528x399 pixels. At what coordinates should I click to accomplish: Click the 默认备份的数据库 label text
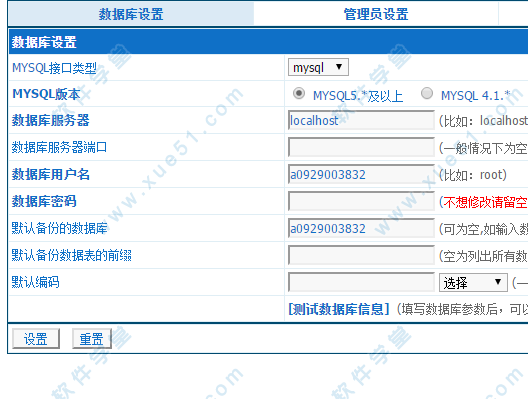60,228
